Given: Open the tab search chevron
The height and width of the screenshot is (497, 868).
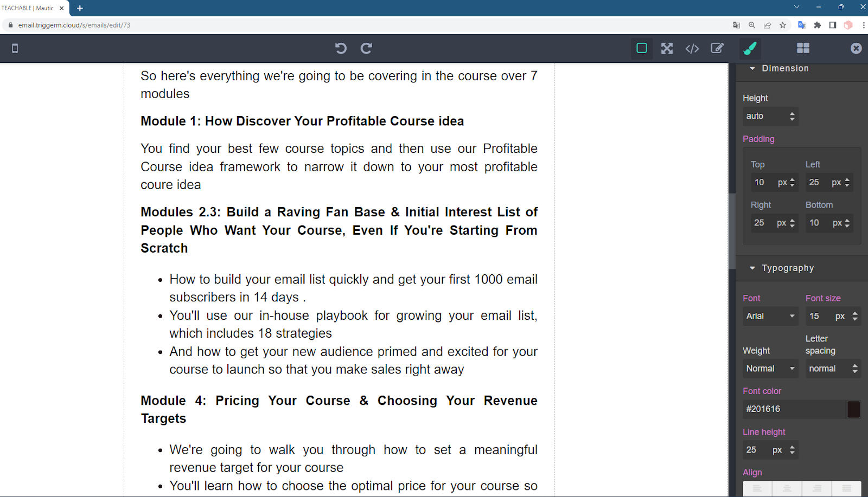Looking at the screenshot, I should [796, 7].
